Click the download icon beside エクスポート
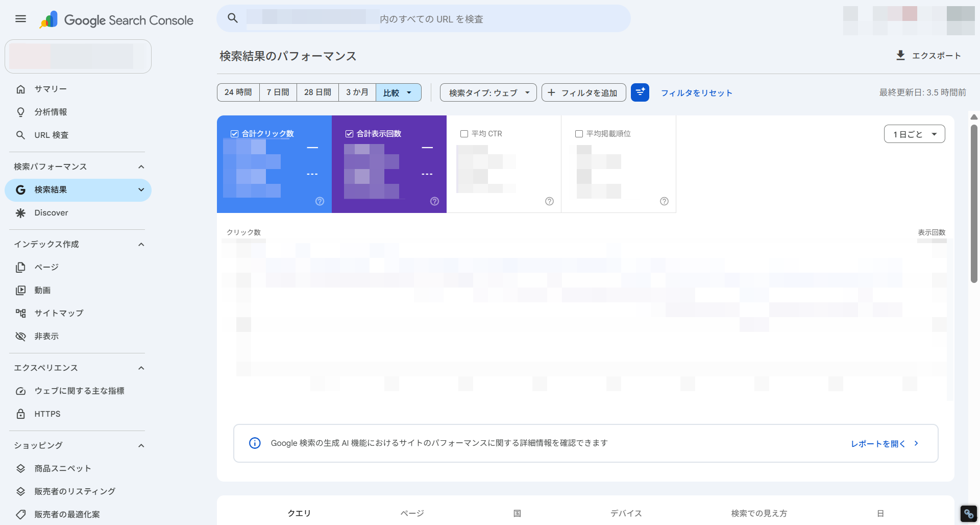The image size is (980, 525). pos(901,55)
